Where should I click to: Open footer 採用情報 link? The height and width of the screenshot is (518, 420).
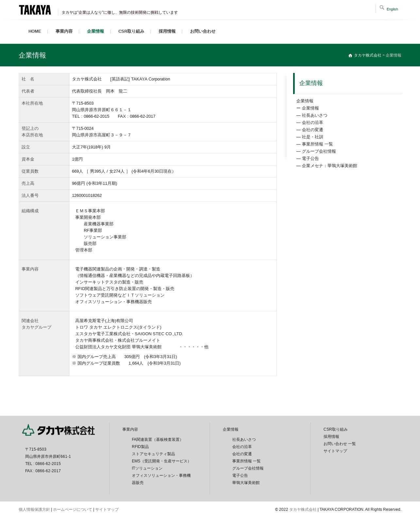pyautogui.click(x=331, y=437)
